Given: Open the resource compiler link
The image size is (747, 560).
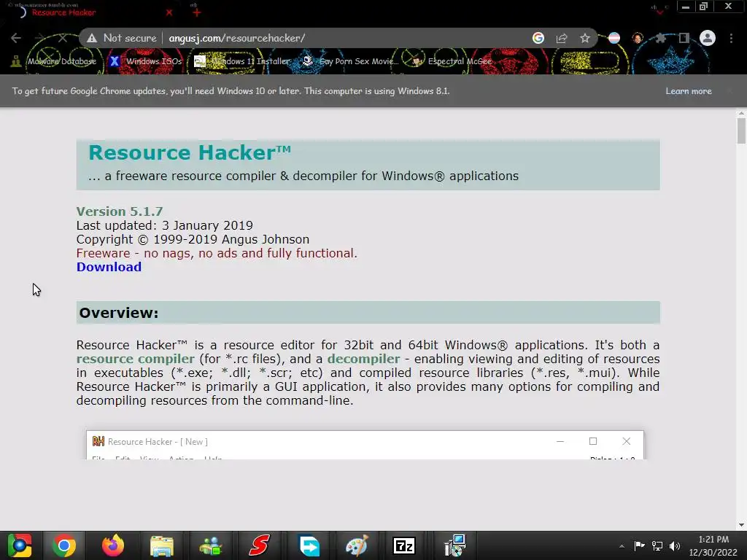Looking at the screenshot, I should point(135,359).
